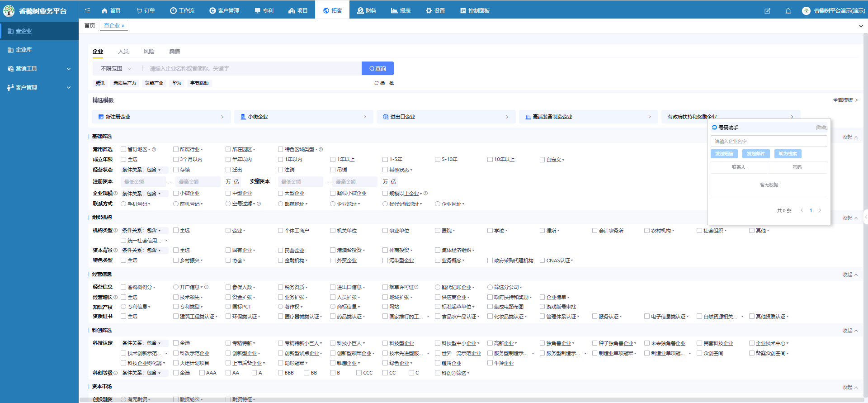Open the 财务 top menu

coord(366,10)
